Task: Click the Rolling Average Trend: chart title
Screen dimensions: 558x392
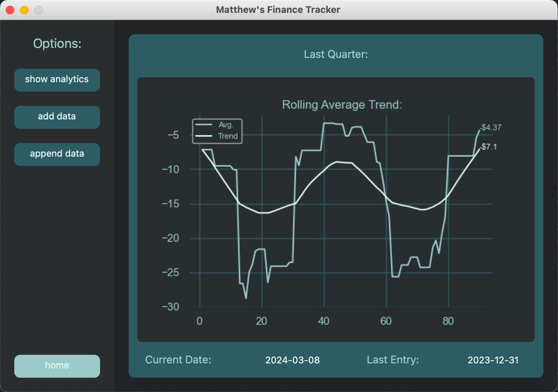Action: click(x=342, y=105)
